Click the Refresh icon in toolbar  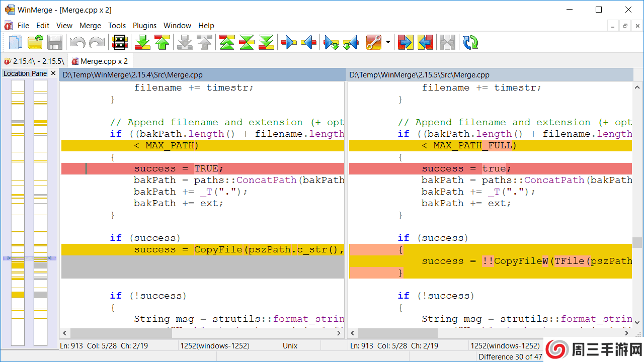(470, 42)
